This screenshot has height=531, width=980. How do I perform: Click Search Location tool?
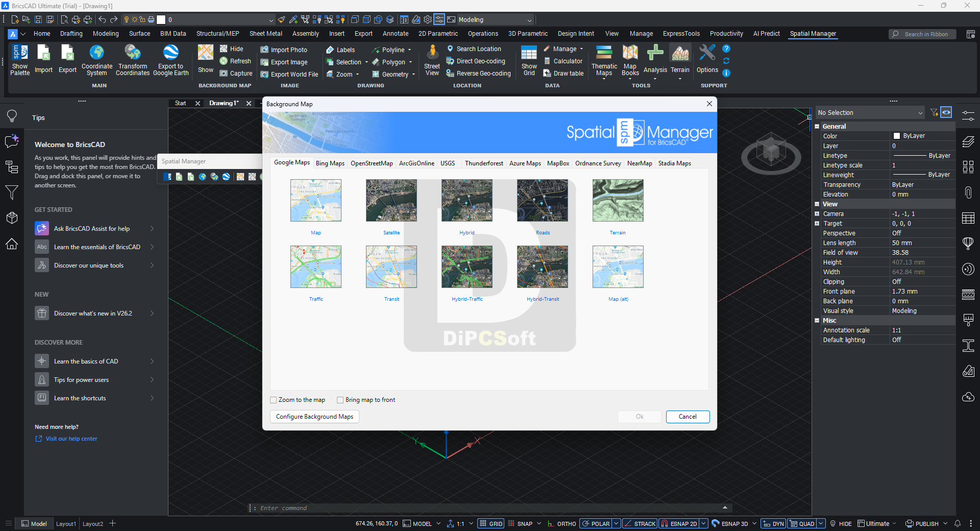474,49
